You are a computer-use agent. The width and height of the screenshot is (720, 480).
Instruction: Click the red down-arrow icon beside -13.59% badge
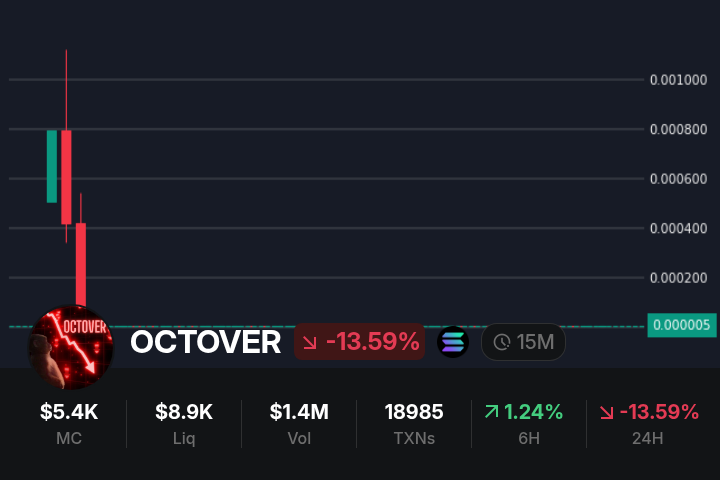coord(310,342)
